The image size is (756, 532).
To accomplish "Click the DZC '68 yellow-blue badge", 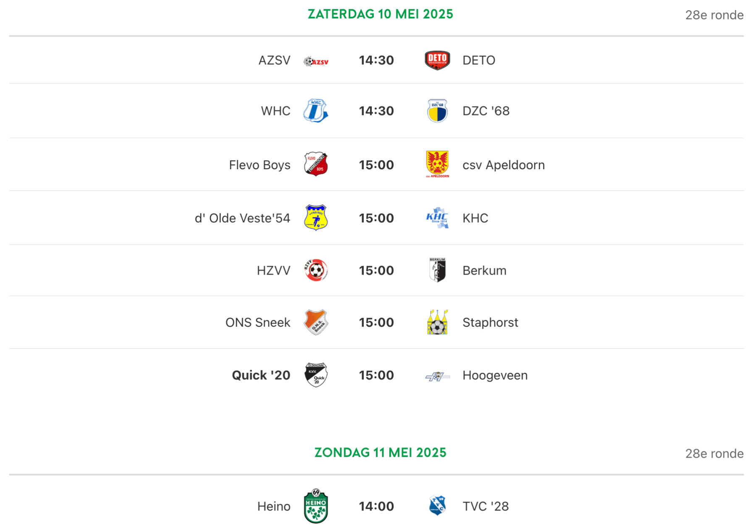I will [x=437, y=111].
